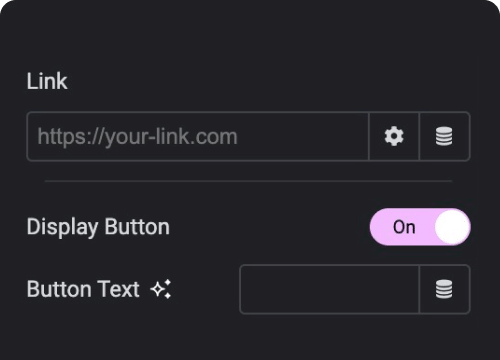The height and width of the screenshot is (360, 500).
Task: Open link options via the gear icon
Action: [394, 136]
